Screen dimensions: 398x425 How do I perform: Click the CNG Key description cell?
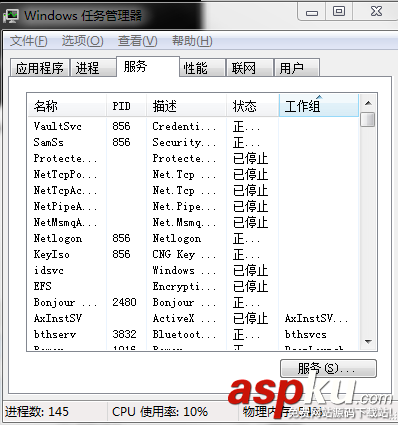coord(184,254)
